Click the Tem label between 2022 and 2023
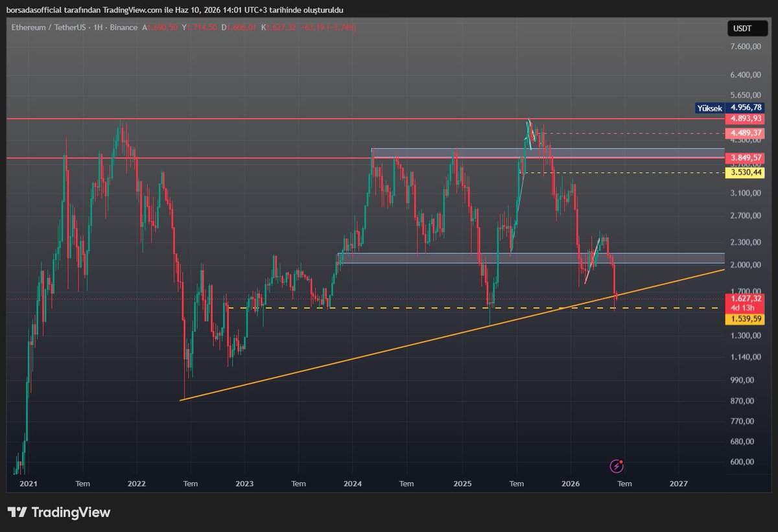The width and height of the screenshot is (778, 532). 190,483
